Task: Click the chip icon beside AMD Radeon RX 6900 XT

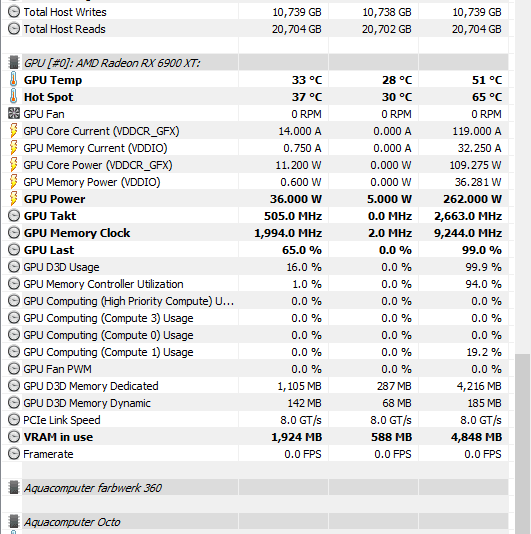Action: (x=14, y=62)
